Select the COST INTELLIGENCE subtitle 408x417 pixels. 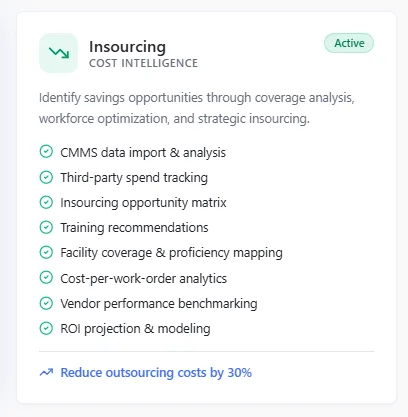pos(143,63)
